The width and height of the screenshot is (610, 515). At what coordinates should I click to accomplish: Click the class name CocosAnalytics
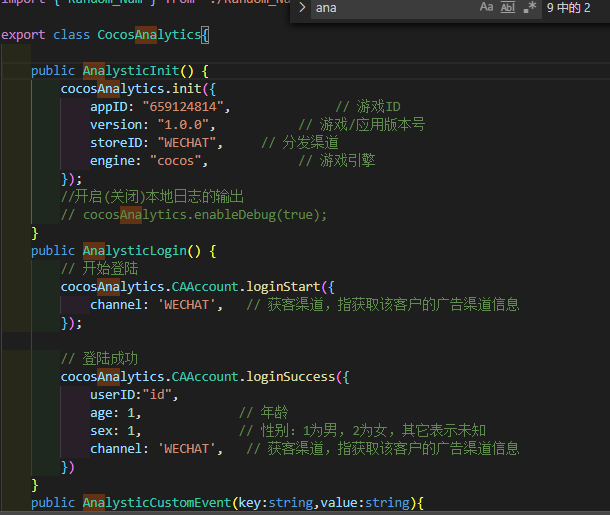click(x=149, y=35)
